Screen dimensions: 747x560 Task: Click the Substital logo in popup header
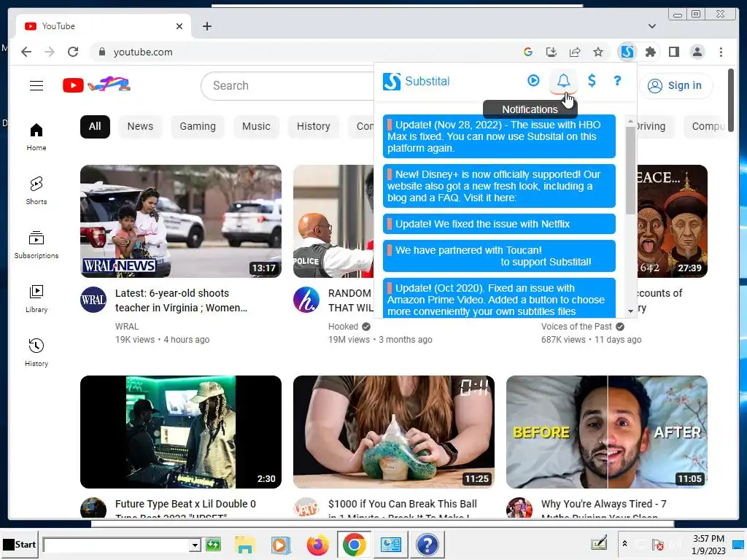point(417,81)
